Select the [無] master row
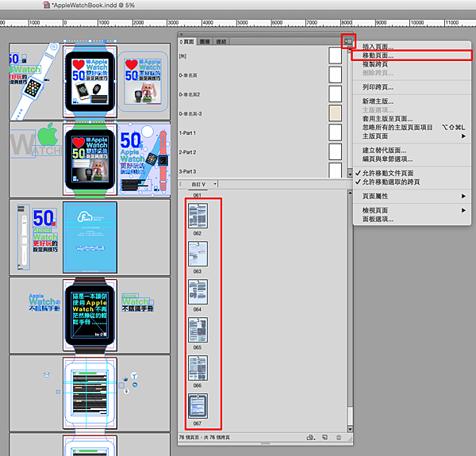The image size is (476, 456). pos(263,56)
